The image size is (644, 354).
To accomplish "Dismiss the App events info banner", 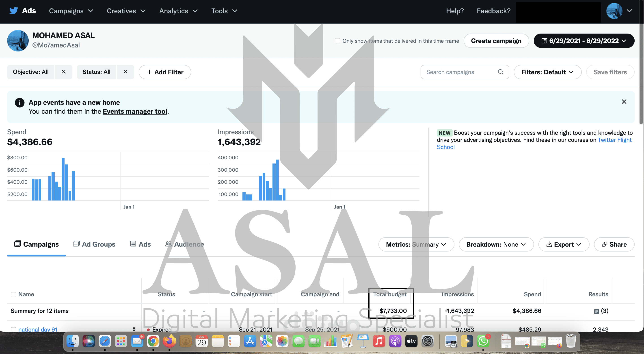I will [x=624, y=102].
